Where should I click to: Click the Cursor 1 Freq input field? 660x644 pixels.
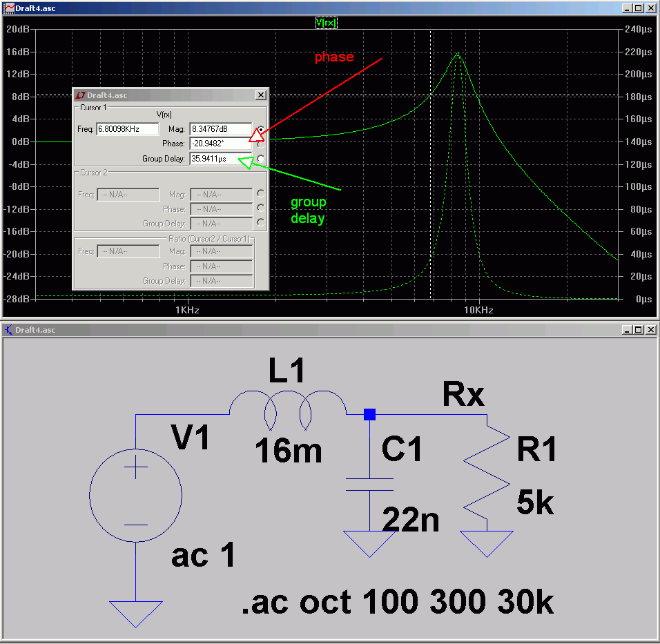pos(128,129)
